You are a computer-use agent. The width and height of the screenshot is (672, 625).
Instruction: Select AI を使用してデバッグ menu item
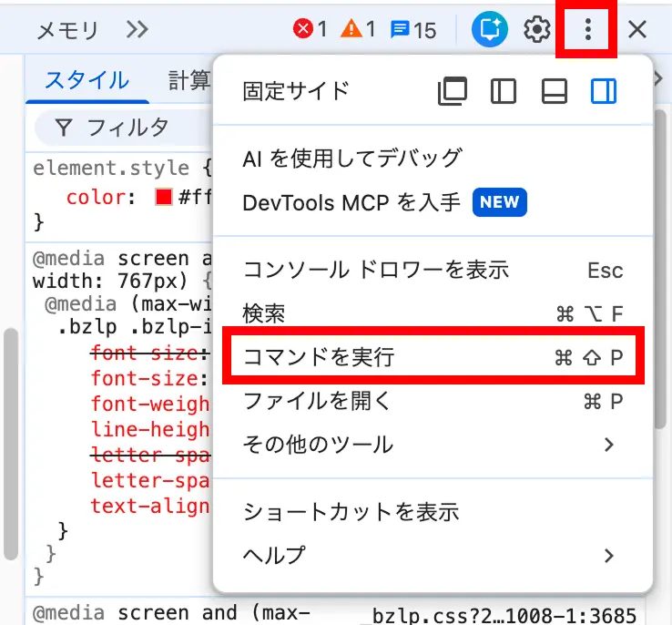pos(433,159)
